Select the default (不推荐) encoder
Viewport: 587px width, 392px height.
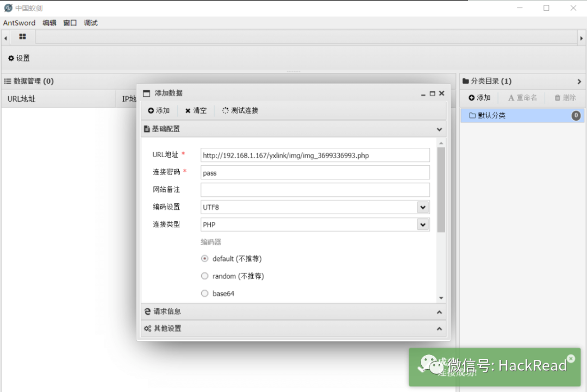(204, 259)
